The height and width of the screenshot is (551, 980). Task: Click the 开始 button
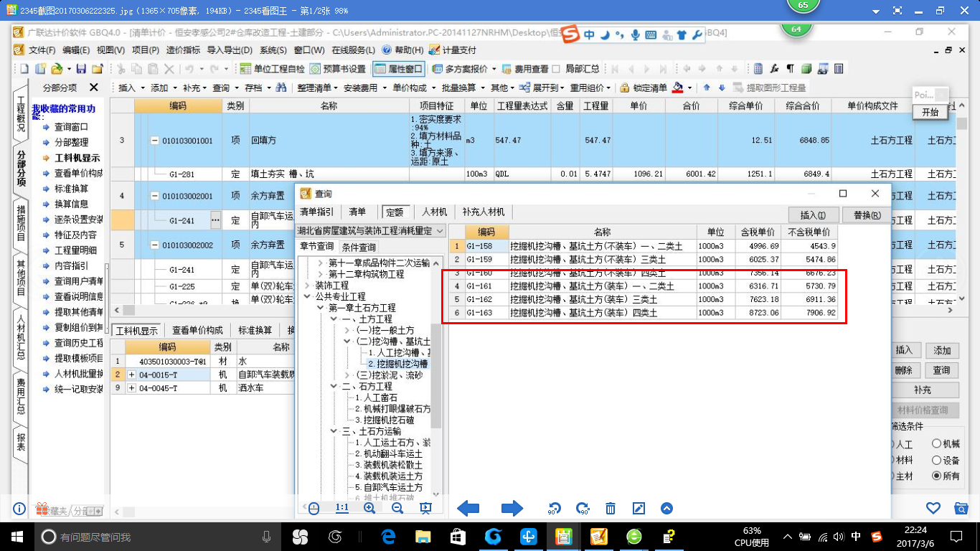tap(930, 113)
